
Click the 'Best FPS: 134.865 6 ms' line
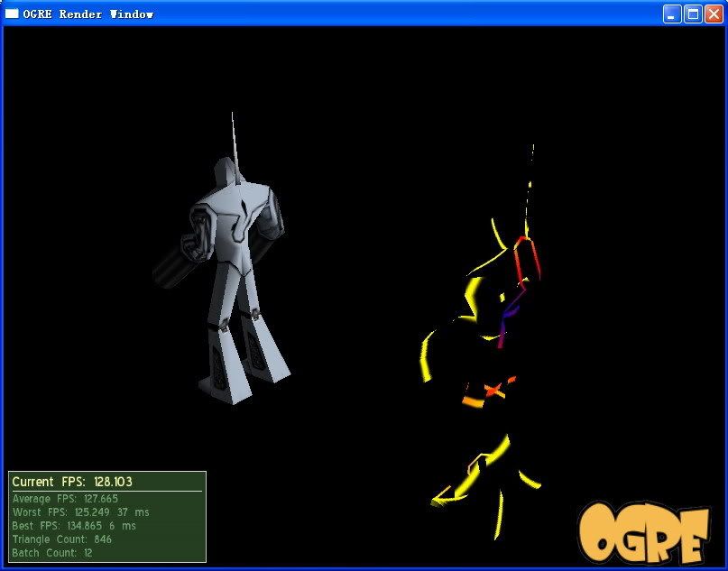click(74, 526)
